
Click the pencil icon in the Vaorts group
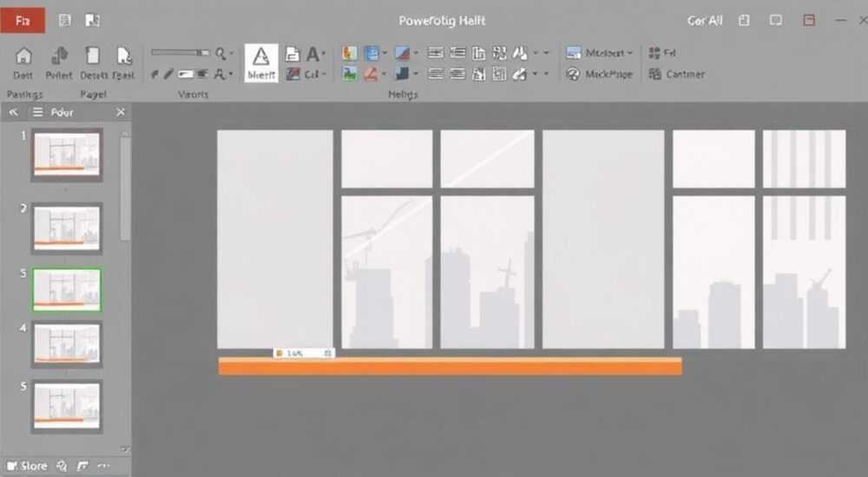point(168,74)
